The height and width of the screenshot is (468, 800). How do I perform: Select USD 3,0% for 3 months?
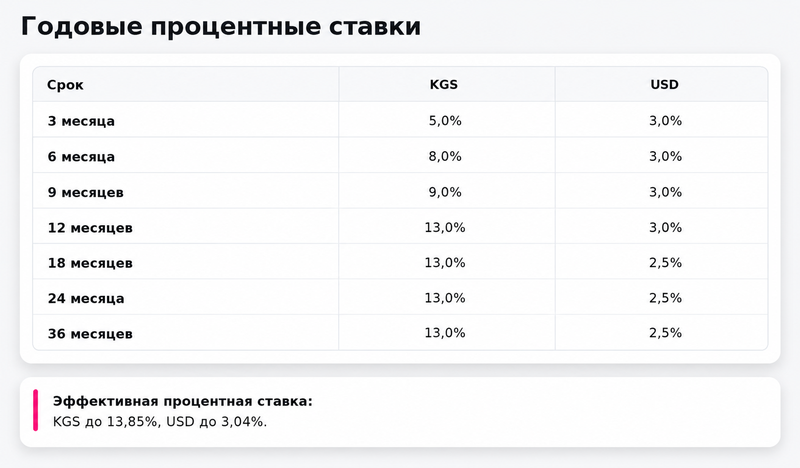point(665,121)
